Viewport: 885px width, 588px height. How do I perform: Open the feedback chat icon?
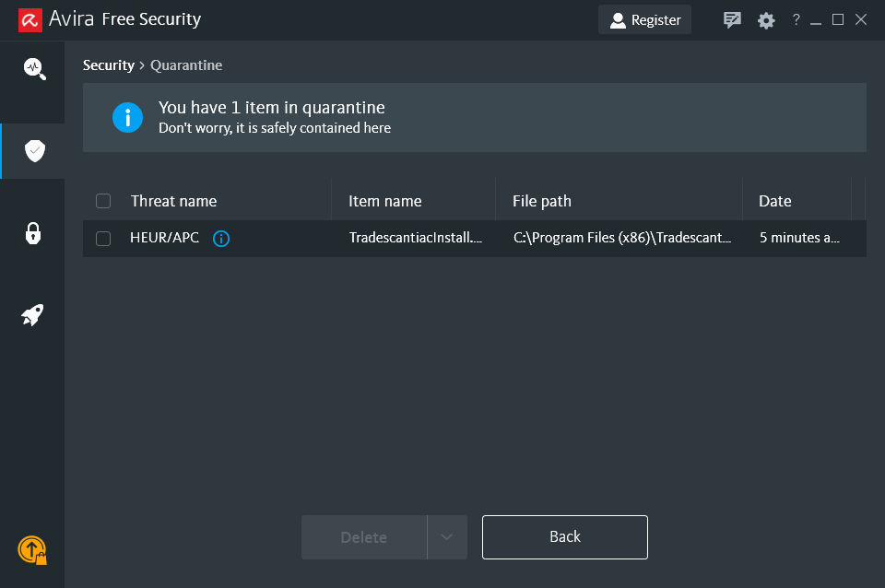pos(732,20)
